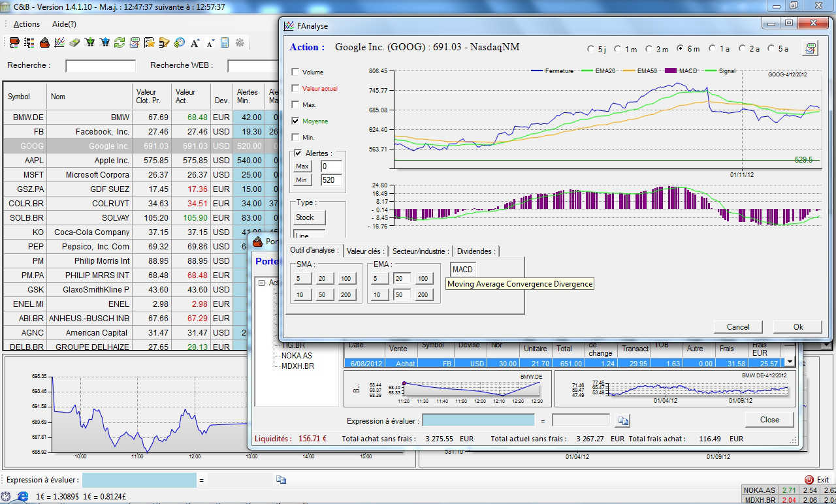This screenshot has height=504, width=836.
Task: Select MDXH.BR in portfolio tree
Action: pos(297,366)
